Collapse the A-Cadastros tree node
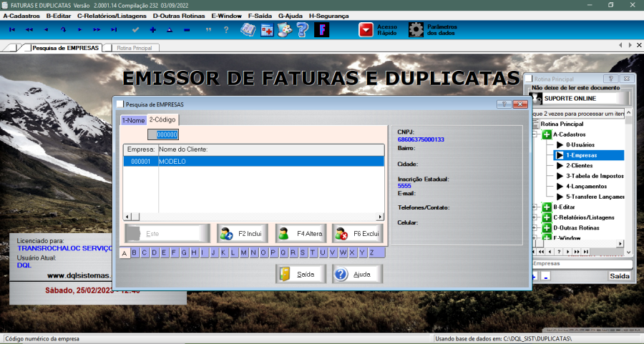The image size is (644, 344). 535,134
